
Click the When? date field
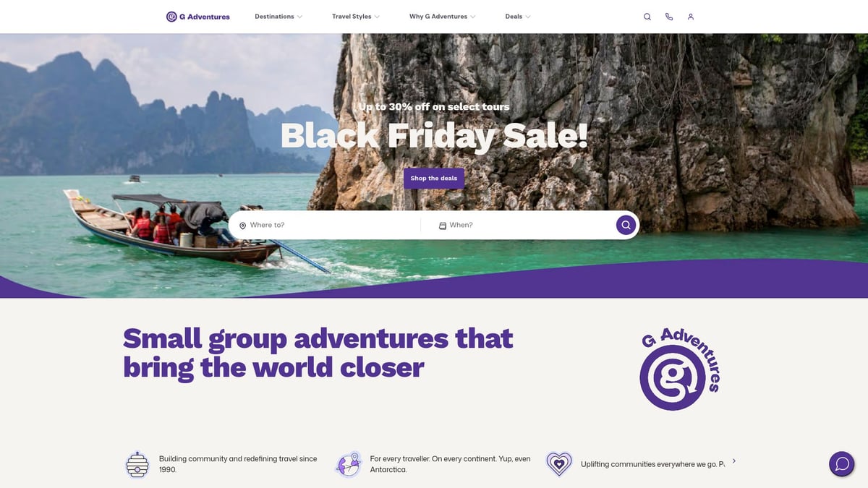[519, 225]
